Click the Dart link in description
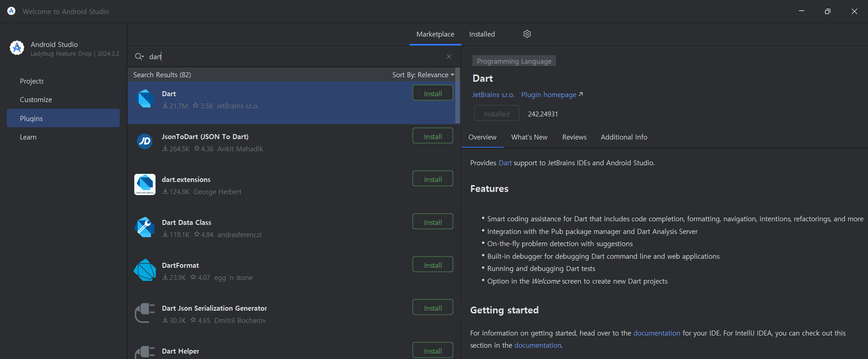The image size is (868, 359). point(505,163)
